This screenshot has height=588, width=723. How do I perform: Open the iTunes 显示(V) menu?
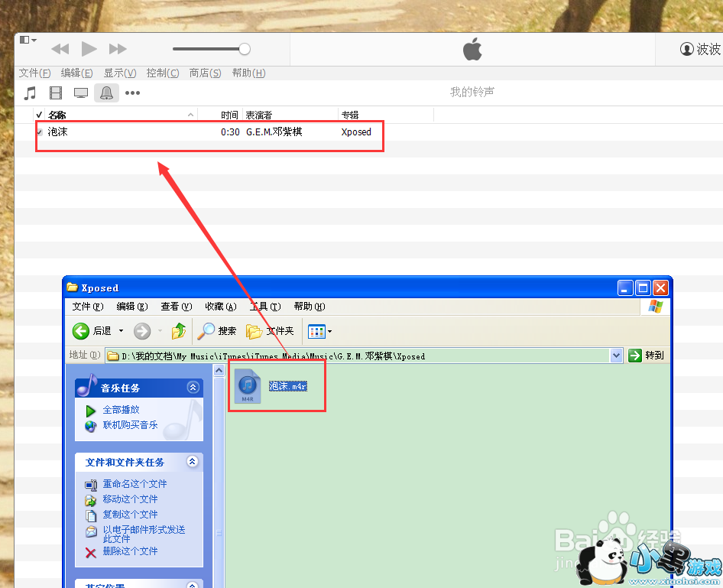[120, 73]
